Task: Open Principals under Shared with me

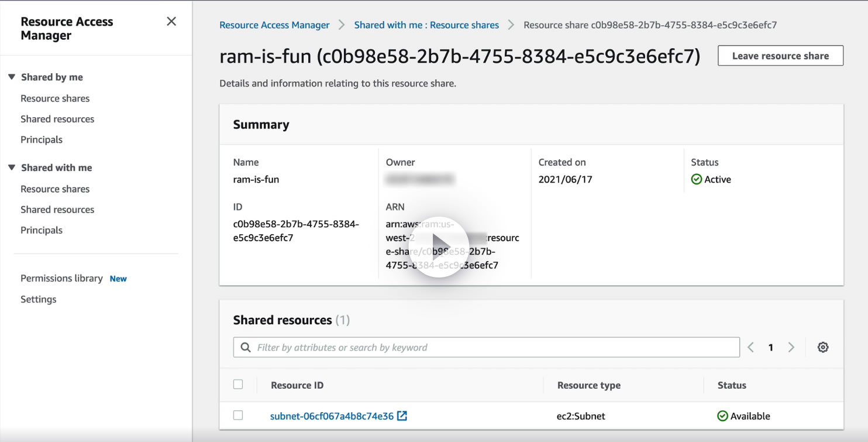Action: (x=42, y=230)
